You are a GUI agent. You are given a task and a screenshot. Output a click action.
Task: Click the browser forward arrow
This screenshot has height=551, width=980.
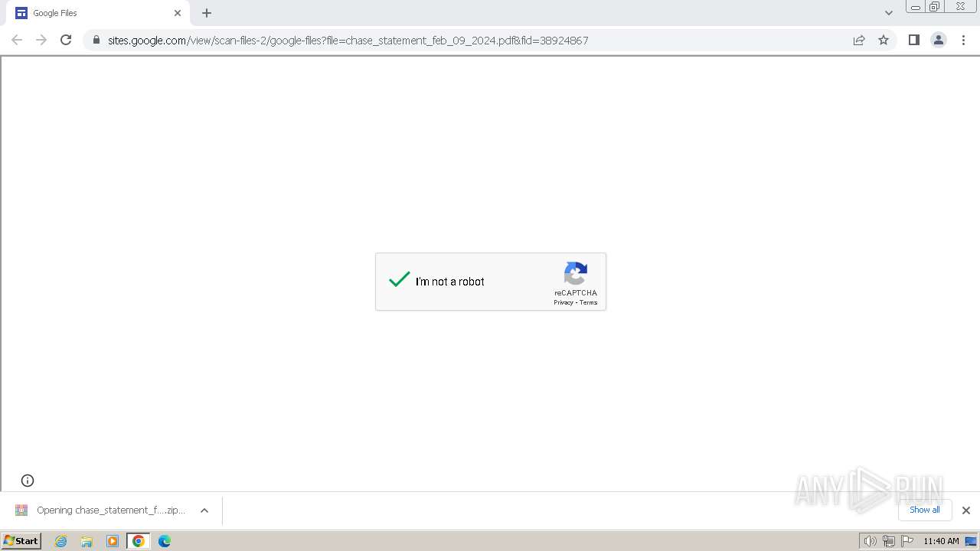pos(41,40)
